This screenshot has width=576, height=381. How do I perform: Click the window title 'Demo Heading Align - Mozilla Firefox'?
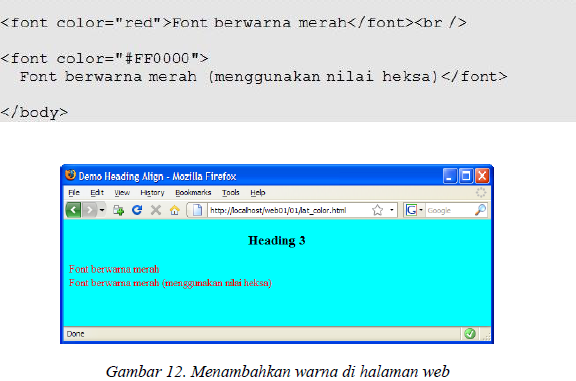157,176
